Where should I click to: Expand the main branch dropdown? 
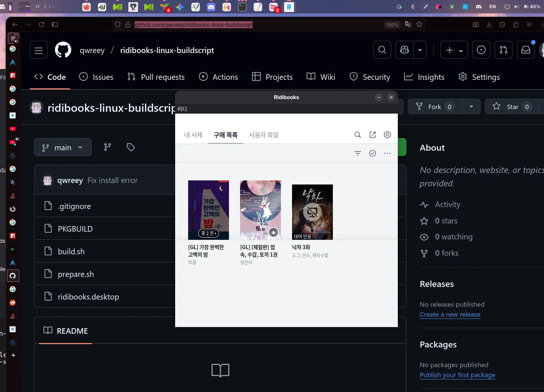[x=63, y=147]
